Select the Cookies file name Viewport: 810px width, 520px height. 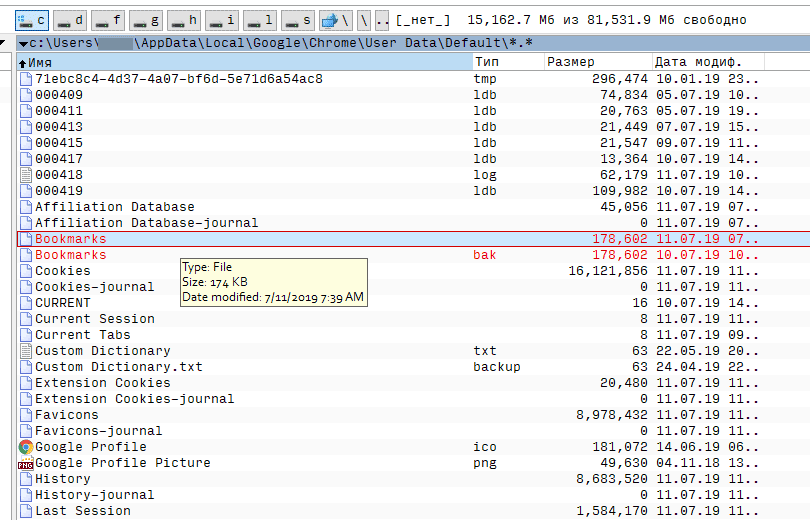[63, 271]
